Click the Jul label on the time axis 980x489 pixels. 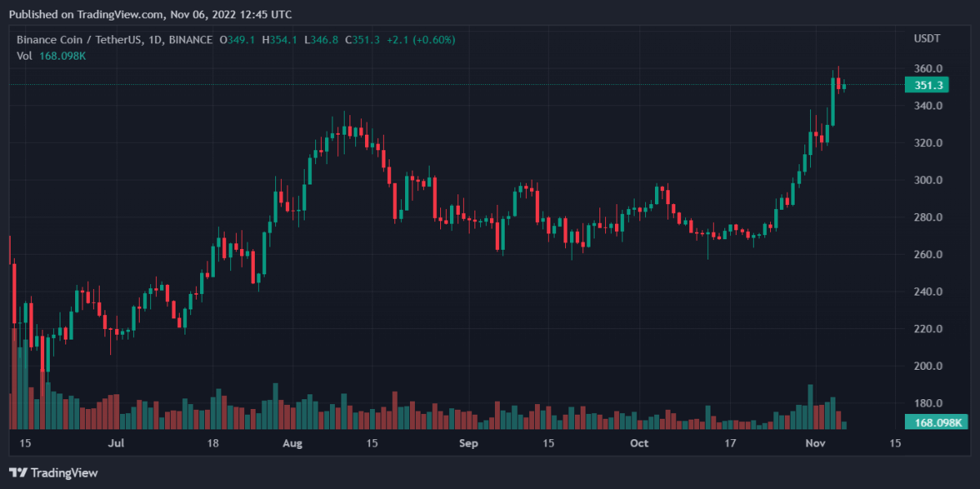(116, 443)
